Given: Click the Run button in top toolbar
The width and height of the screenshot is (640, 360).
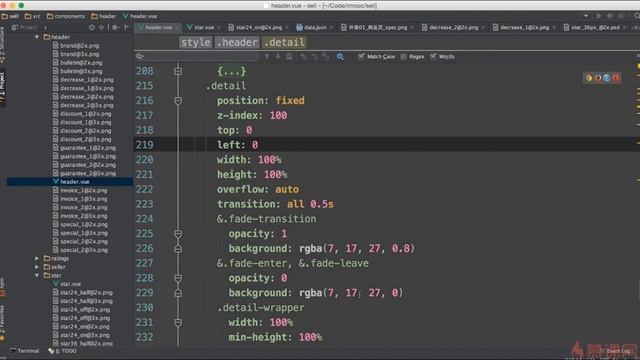Looking at the screenshot, I should coord(598,16).
